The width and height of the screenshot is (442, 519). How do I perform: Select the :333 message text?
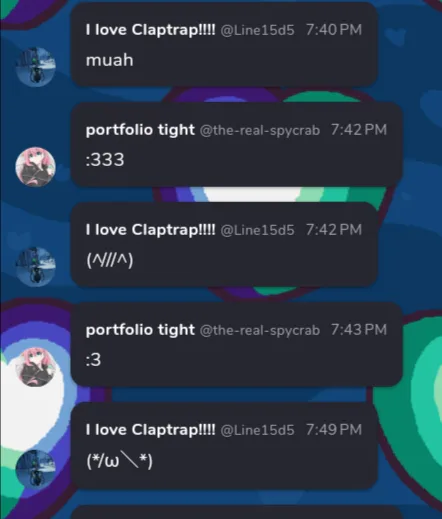(105, 160)
